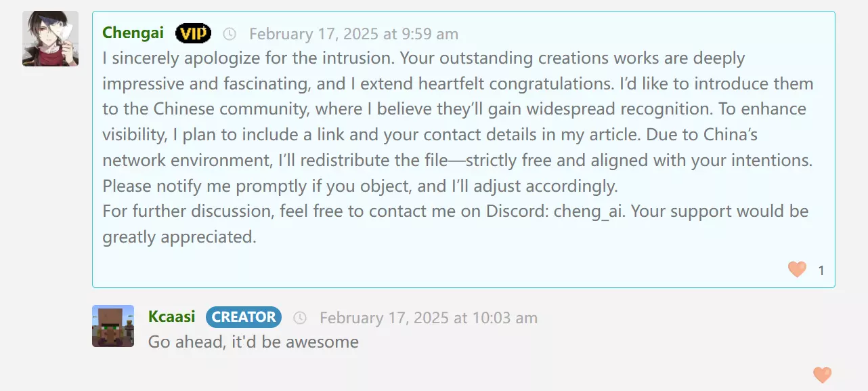Click the clock icon beside Chengai's timestamp
The width and height of the screenshot is (868, 391).
click(230, 34)
